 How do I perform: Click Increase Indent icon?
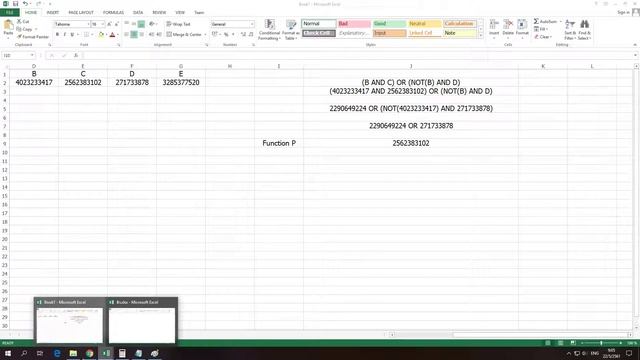point(159,35)
